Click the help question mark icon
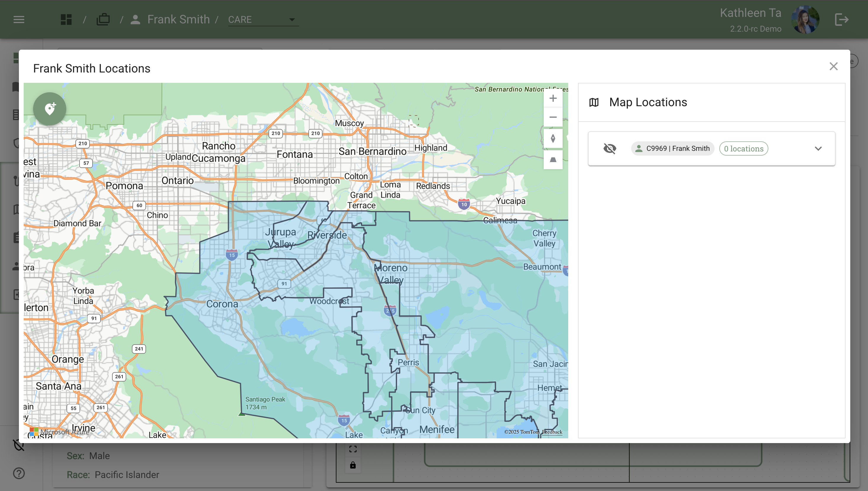This screenshot has width=868, height=491. point(19,473)
